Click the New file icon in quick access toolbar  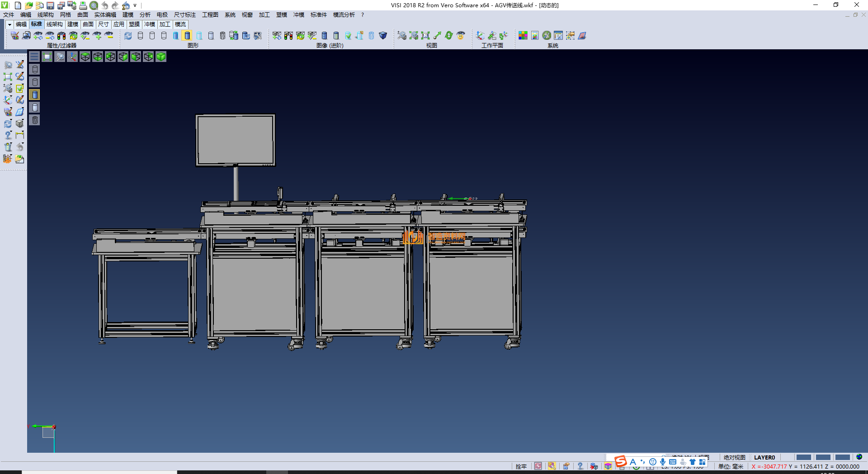pyautogui.click(x=18, y=5)
